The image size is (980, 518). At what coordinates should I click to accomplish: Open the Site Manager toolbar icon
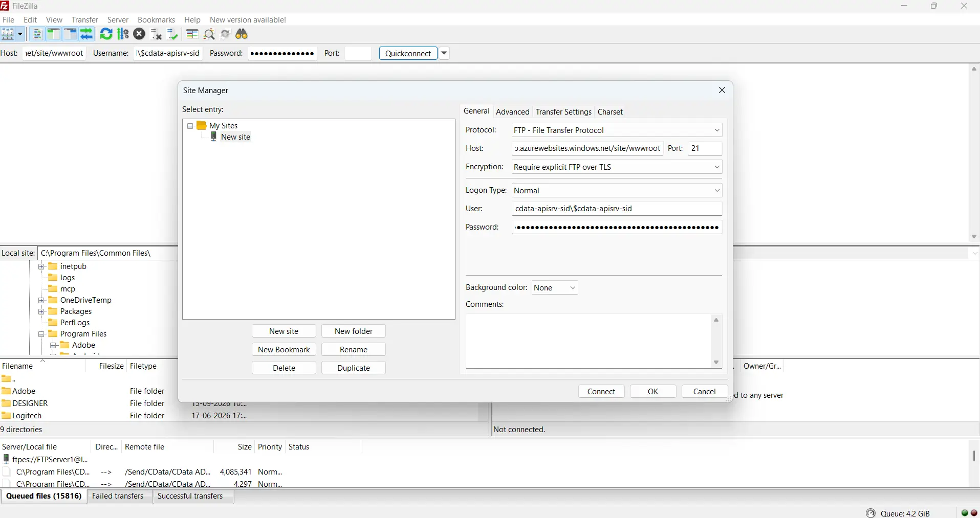click(x=8, y=34)
